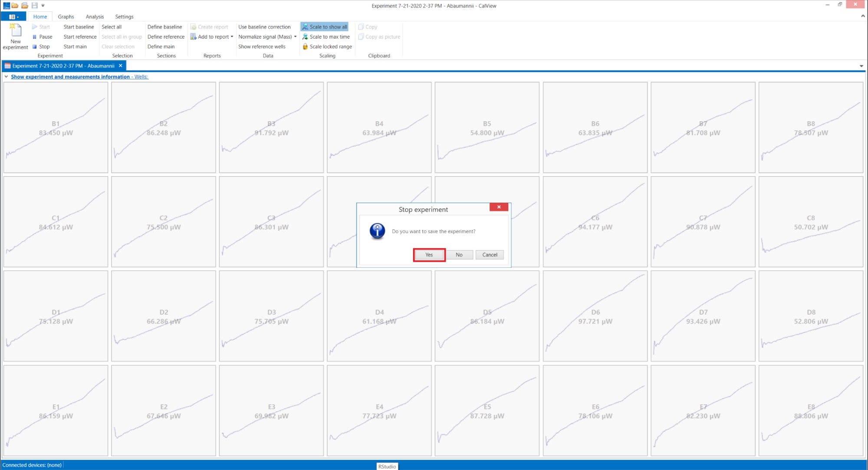Toggle Show reference wells
Viewport: 868px width, 470px height.
(x=262, y=47)
